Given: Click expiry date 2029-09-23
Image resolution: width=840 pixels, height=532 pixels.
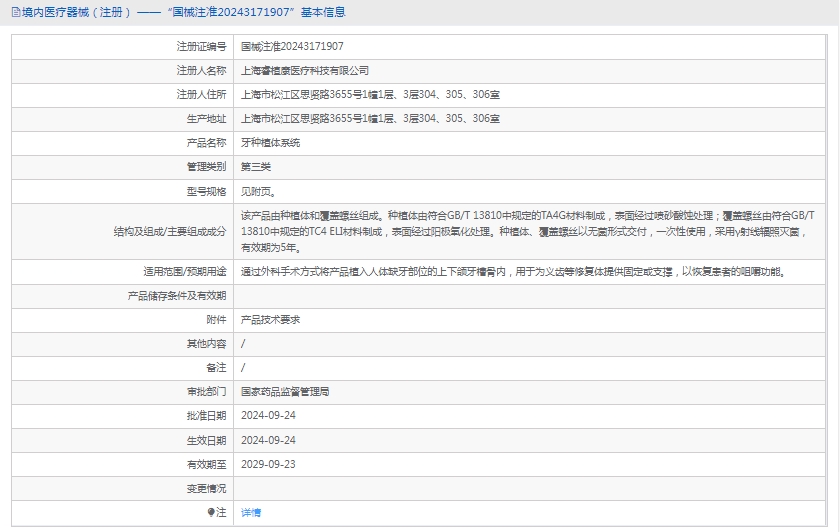Looking at the screenshot, I should coord(268,464).
